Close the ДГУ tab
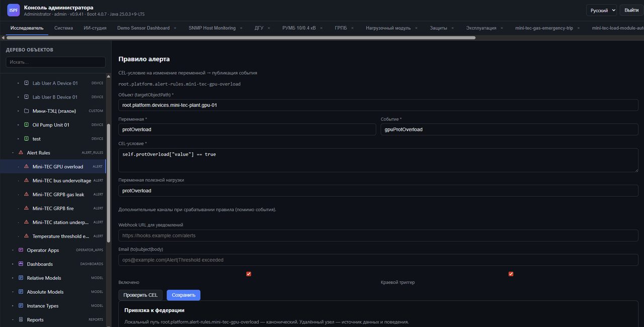644x327 pixels. point(269,28)
